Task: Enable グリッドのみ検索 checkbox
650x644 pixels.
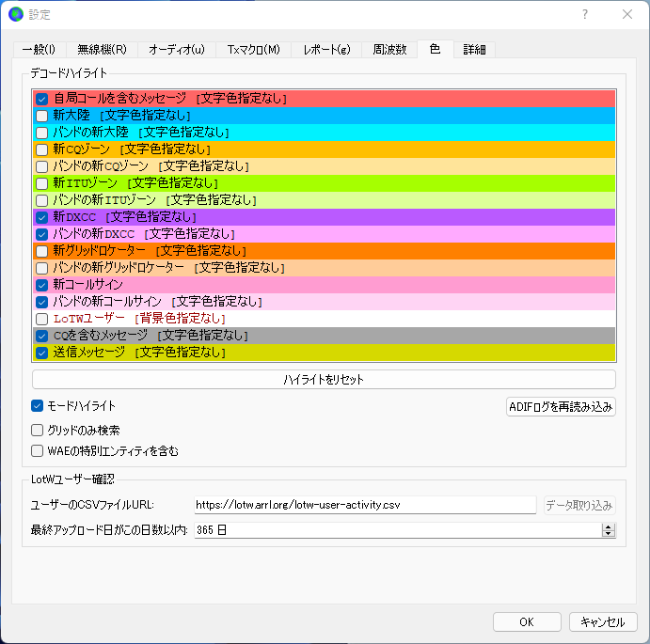Action: 38,431
